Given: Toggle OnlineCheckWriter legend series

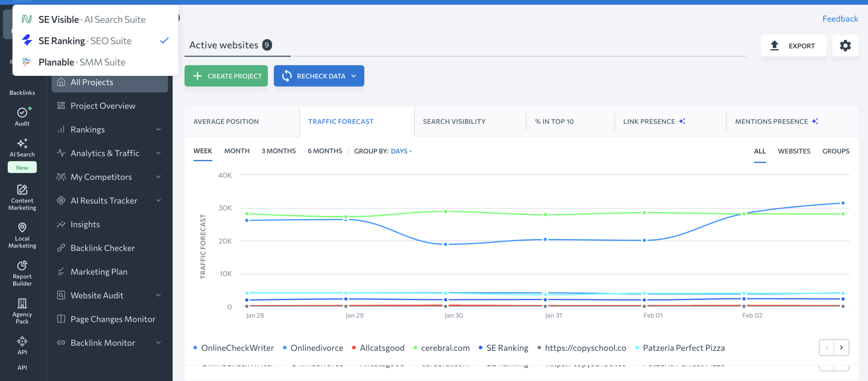Looking at the screenshot, I should pos(237,348).
